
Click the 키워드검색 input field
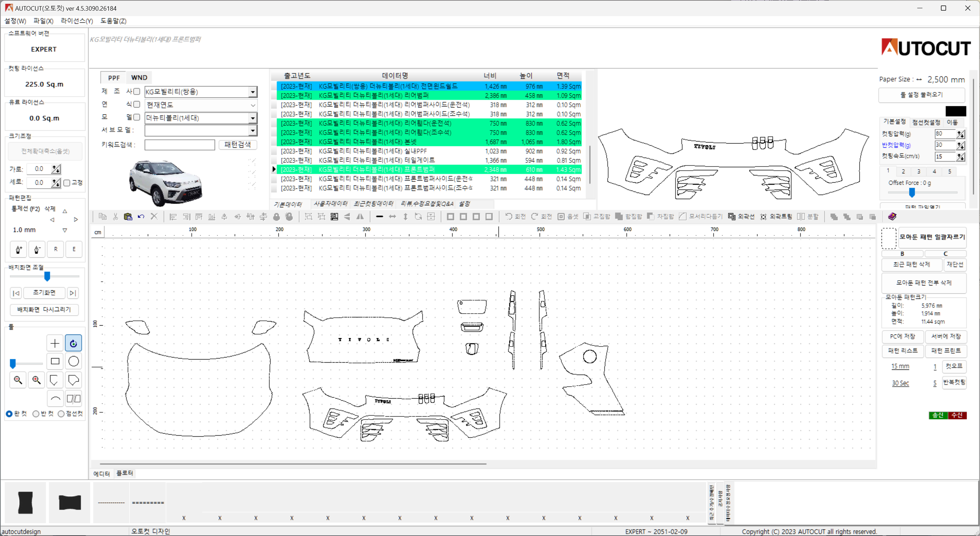tap(180, 145)
